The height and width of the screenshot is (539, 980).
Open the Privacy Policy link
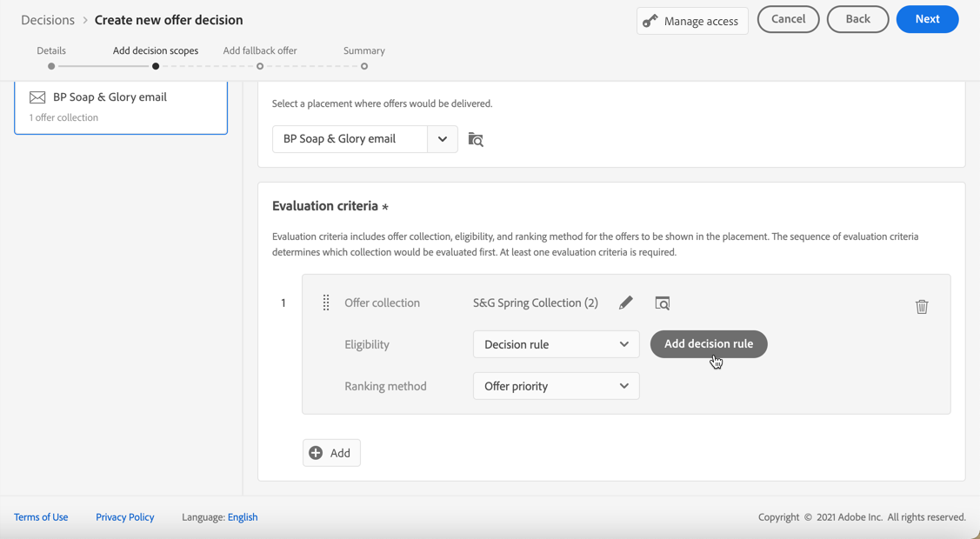pyautogui.click(x=124, y=517)
